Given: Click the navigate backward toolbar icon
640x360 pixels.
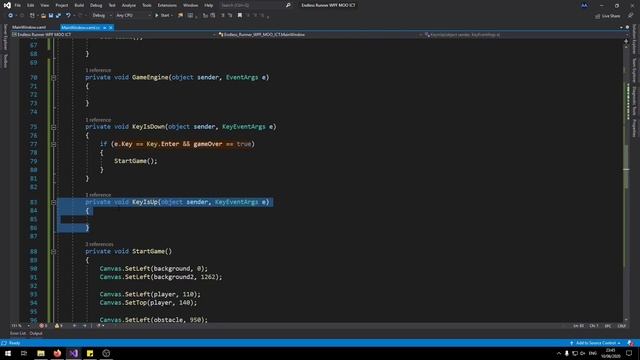Looking at the screenshot, I should click(x=10, y=16).
